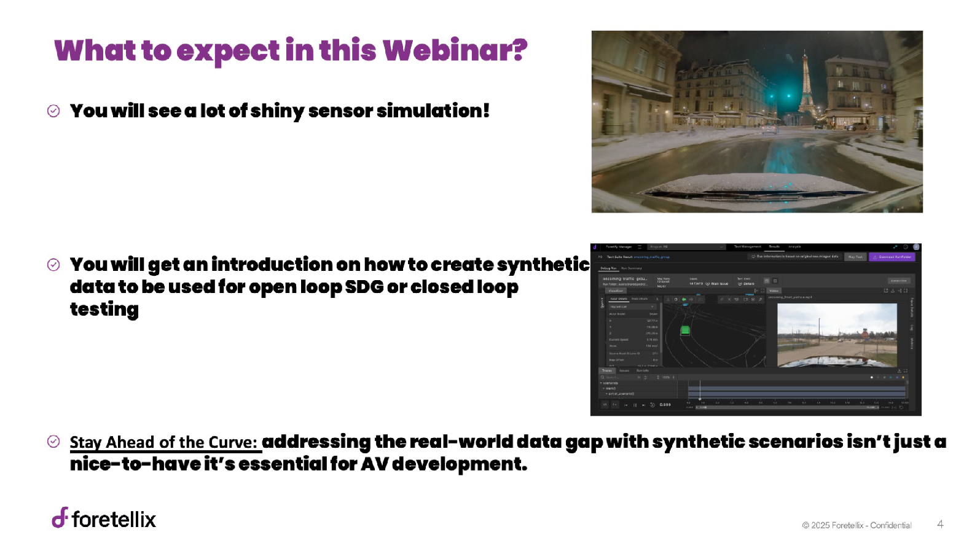Click the 2025 Foretellix Confidential footer text
The width and height of the screenshot is (980, 551).
pyautogui.click(x=857, y=525)
